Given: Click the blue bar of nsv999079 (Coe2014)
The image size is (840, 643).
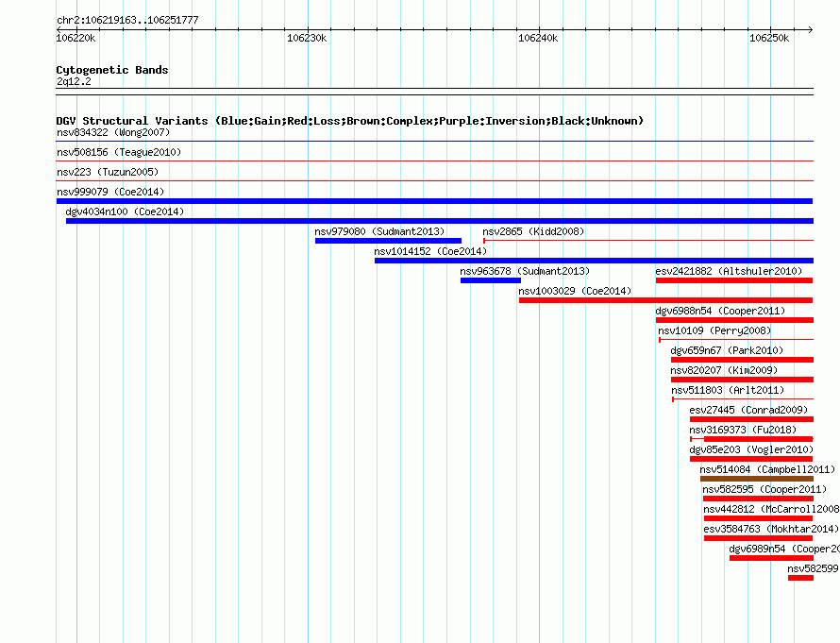Looking at the screenshot, I should (x=434, y=201).
